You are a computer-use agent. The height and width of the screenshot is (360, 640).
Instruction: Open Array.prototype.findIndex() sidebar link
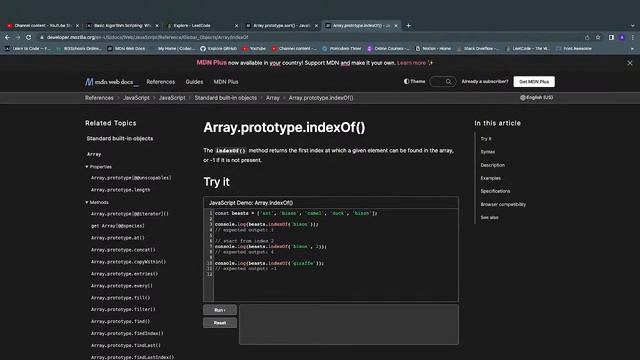(x=127, y=333)
